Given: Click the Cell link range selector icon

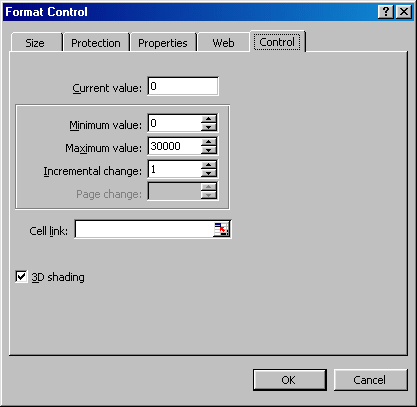Looking at the screenshot, I should (x=221, y=229).
